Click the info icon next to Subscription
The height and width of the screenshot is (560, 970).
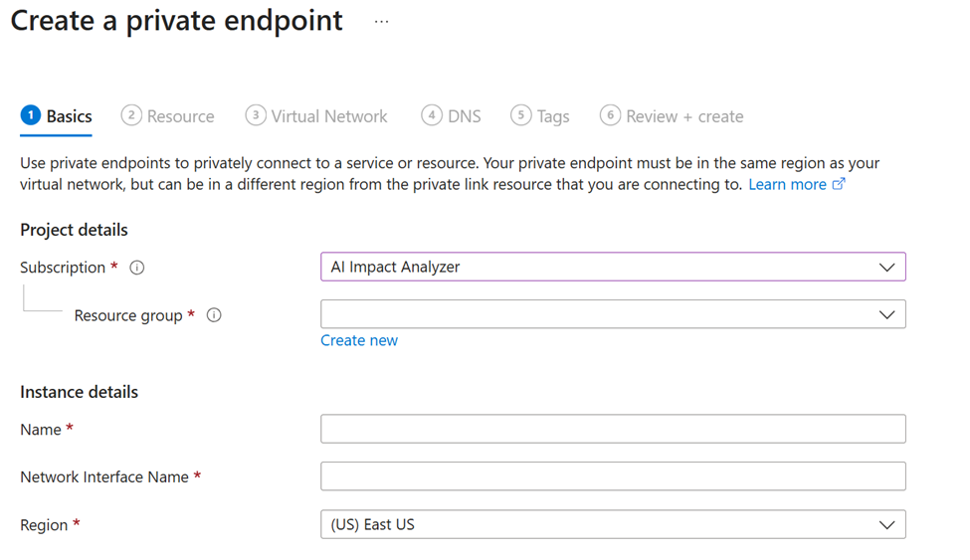(x=137, y=268)
